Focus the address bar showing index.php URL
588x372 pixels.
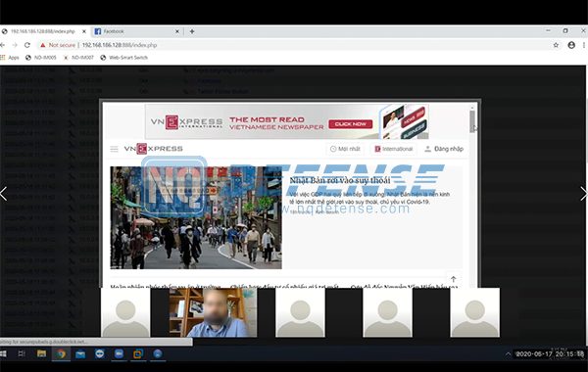120,45
